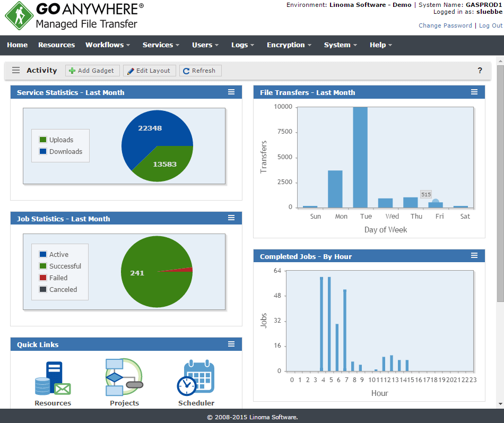Image resolution: width=504 pixels, height=423 pixels.
Task: Click the Add Gadget button
Action: pyautogui.click(x=91, y=71)
